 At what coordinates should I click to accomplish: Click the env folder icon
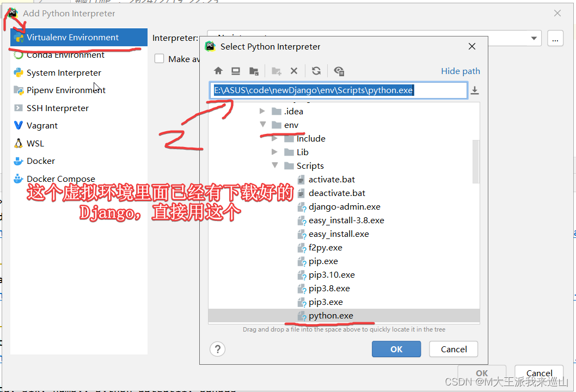276,125
